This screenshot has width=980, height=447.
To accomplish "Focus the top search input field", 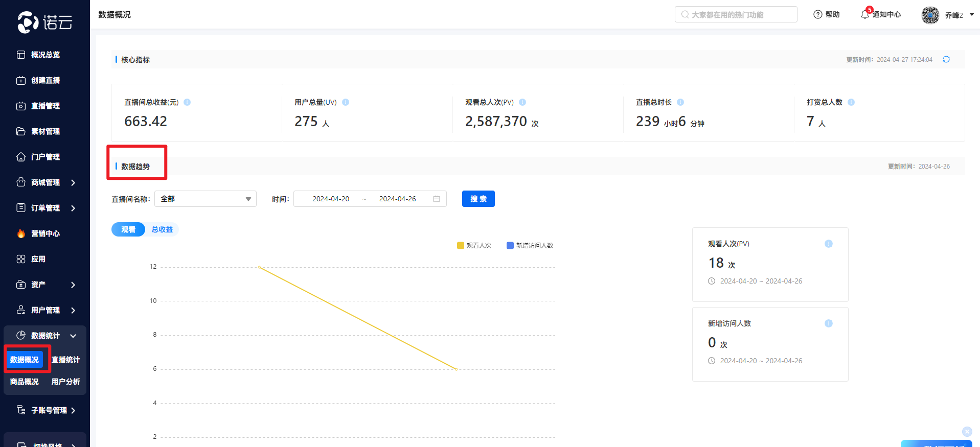I will click(736, 15).
